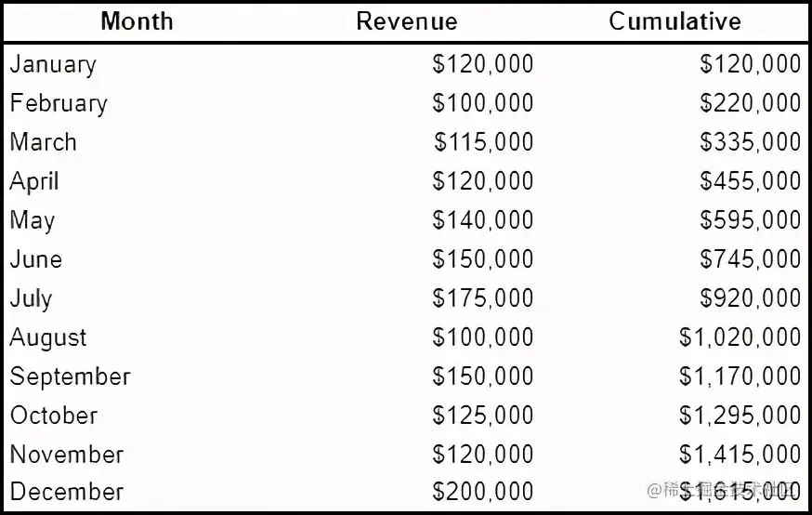
Task: Select the July month cell
Action: [x=31, y=298]
